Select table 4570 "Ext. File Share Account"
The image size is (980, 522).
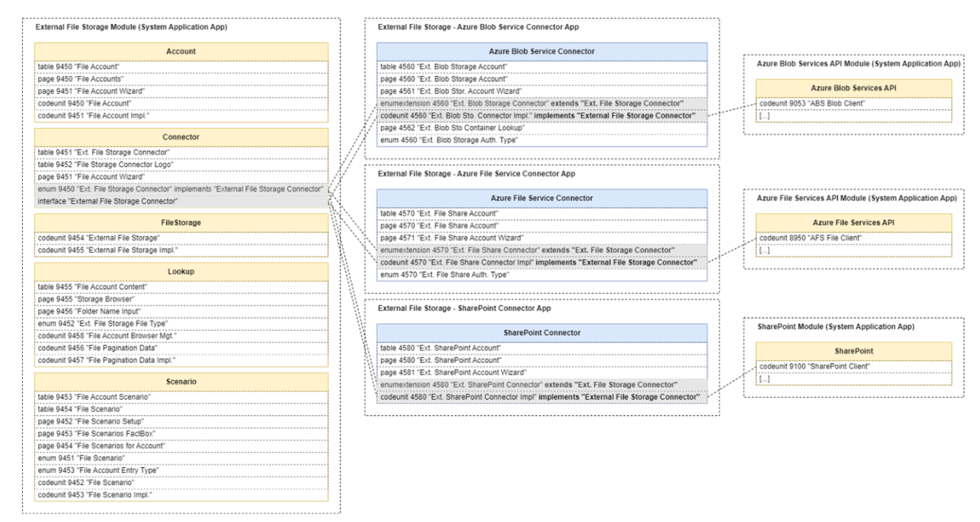click(542, 213)
